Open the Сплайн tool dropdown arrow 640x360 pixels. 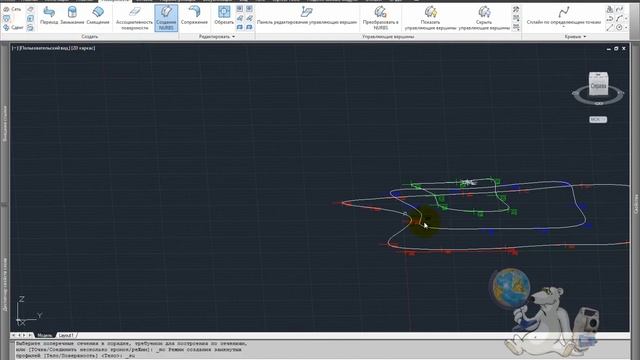[x=564, y=27]
